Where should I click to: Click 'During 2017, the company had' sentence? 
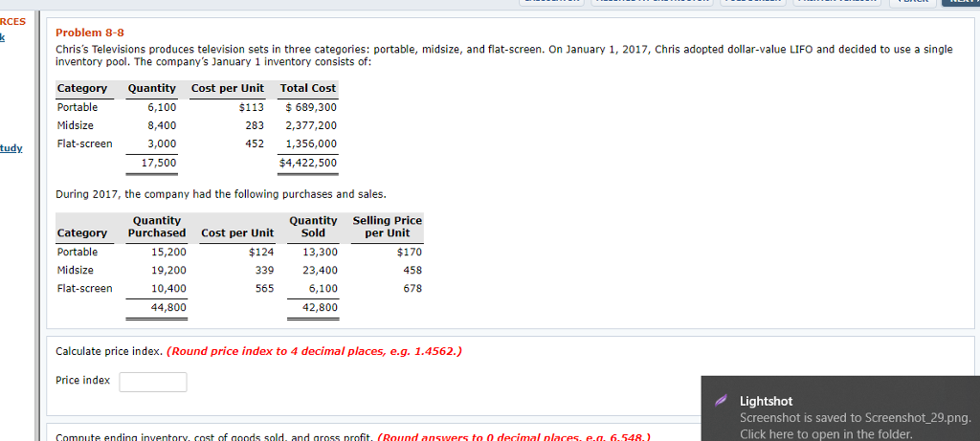[221, 195]
